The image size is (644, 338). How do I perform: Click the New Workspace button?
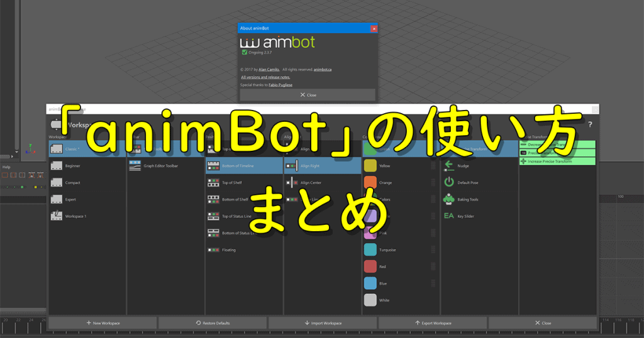103,323
